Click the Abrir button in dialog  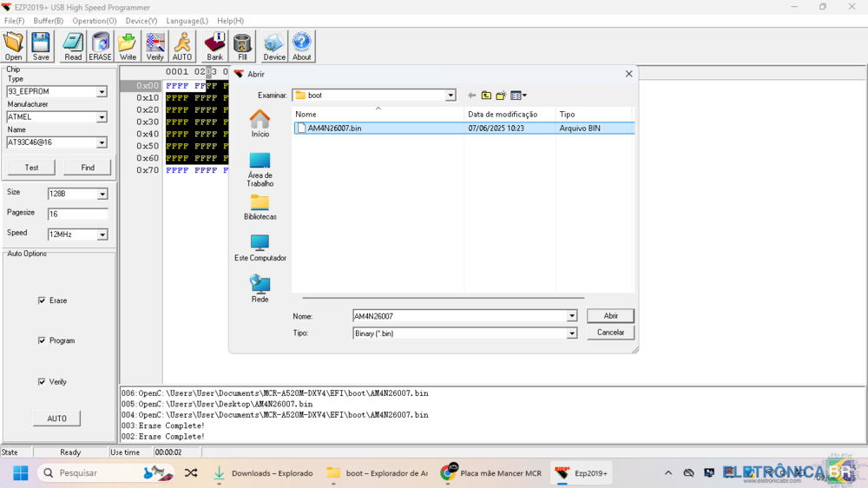click(x=610, y=316)
